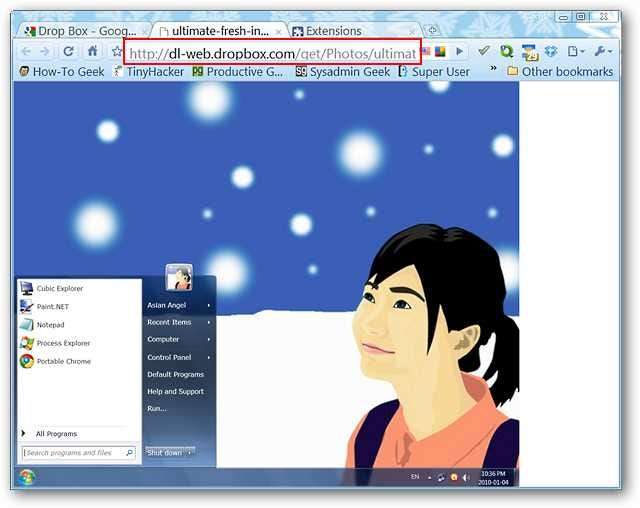Image resolution: width=640 pixels, height=508 pixels.
Task: Open the How-To Geek bookmark
Action: coord(62,72)
